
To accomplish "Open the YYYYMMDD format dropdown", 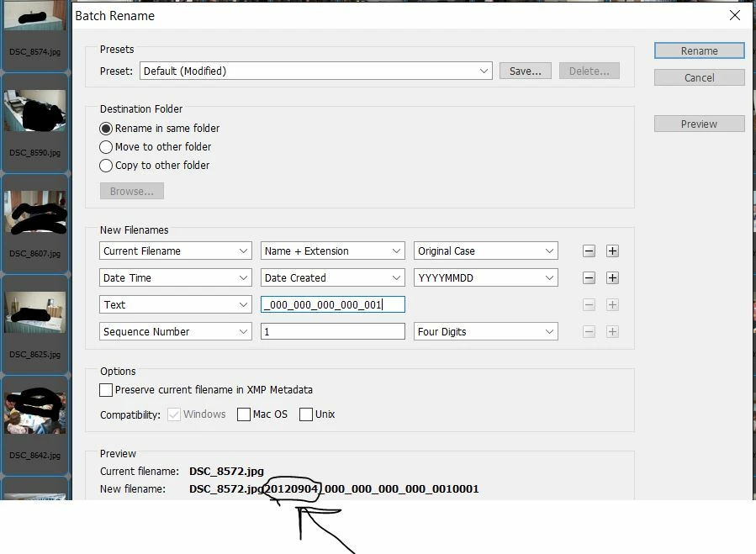I will [485, 277].
